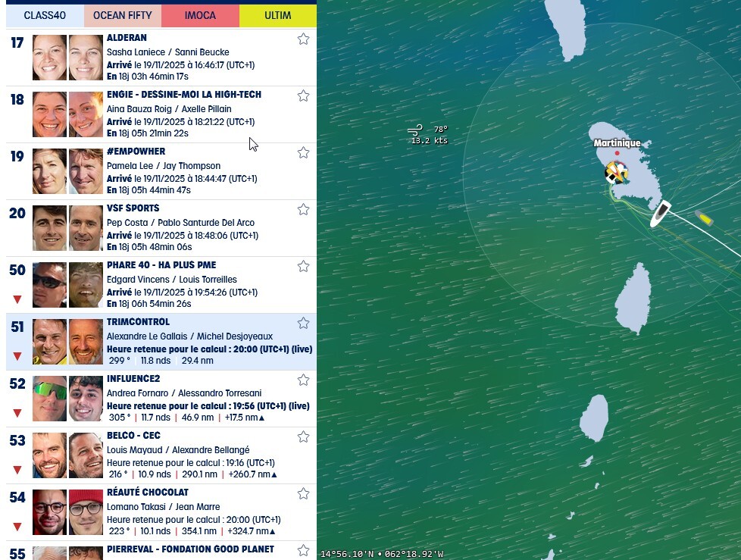Click the star next to PHARE 40 - HA PLUS PME
The image size is (741, 560).
coord(303,266)
